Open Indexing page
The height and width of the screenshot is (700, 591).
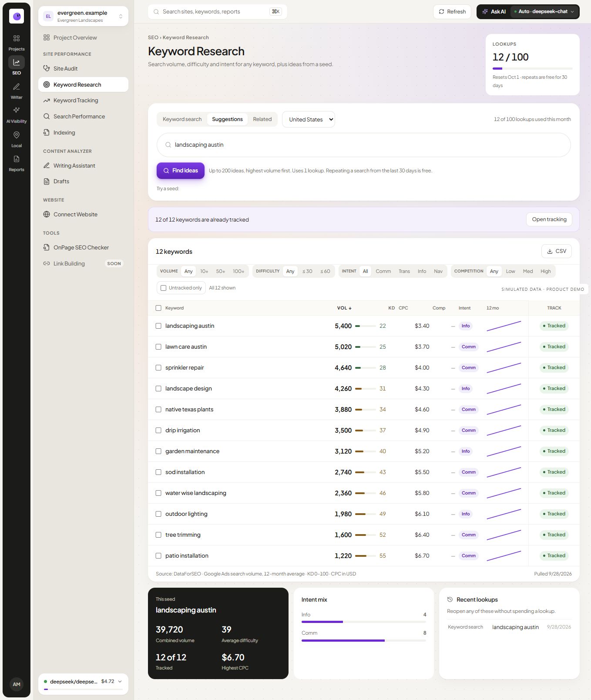[83, 132]
